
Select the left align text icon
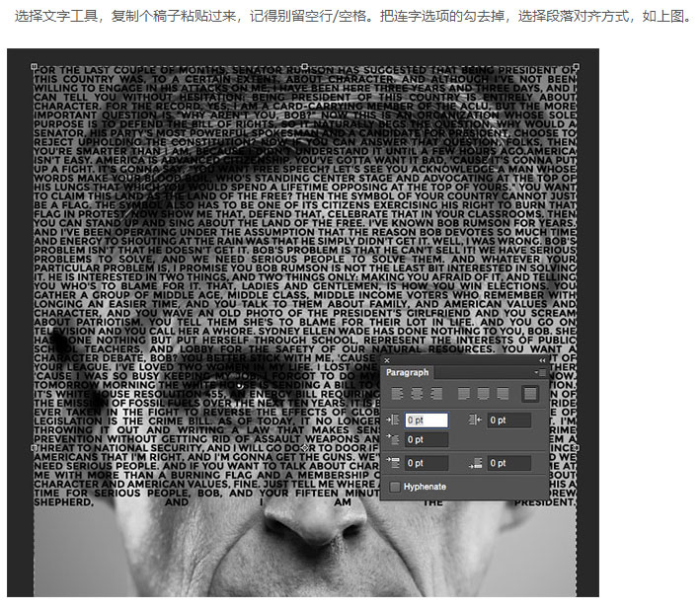[x=398, y=394]
